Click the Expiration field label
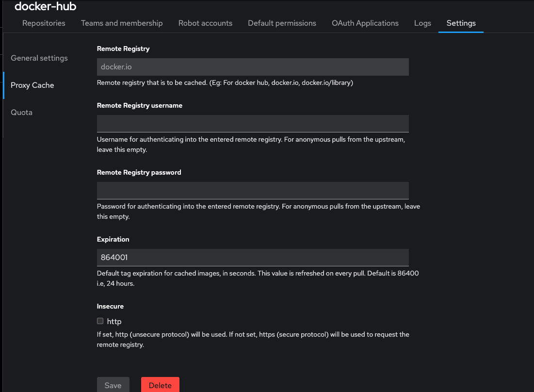534x392 pixels. point(113,239)
